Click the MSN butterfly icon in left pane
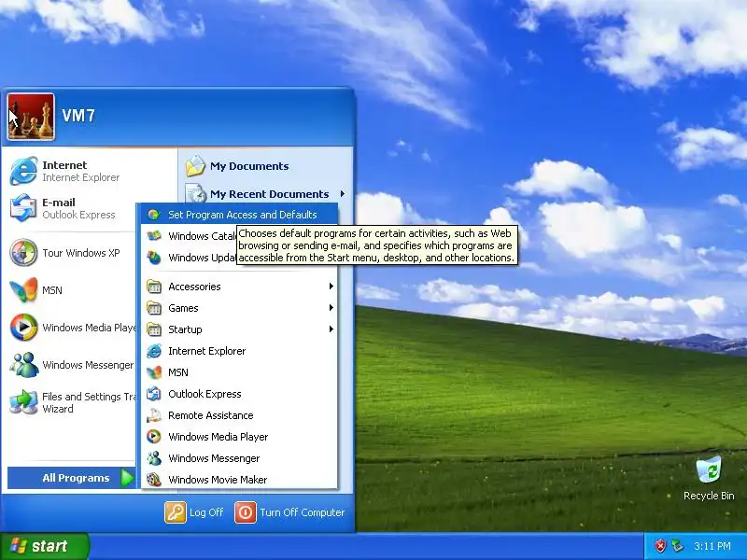 click(23, 289)
